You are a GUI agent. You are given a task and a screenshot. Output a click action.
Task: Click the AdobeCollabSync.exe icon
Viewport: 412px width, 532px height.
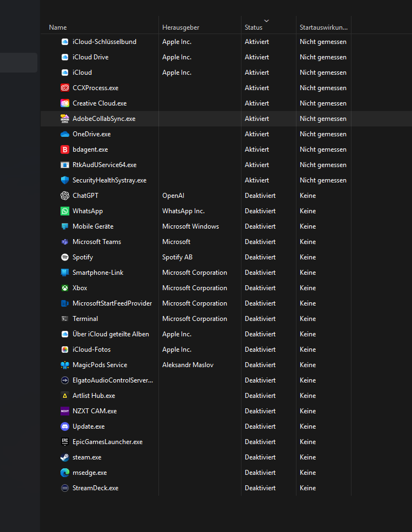pyautogui.click(x=65, y=119)
